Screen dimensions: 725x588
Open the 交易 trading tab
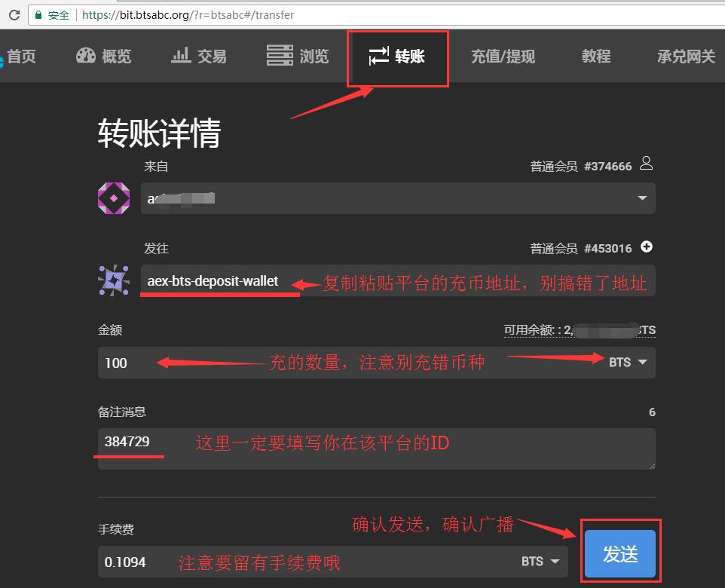199,56
